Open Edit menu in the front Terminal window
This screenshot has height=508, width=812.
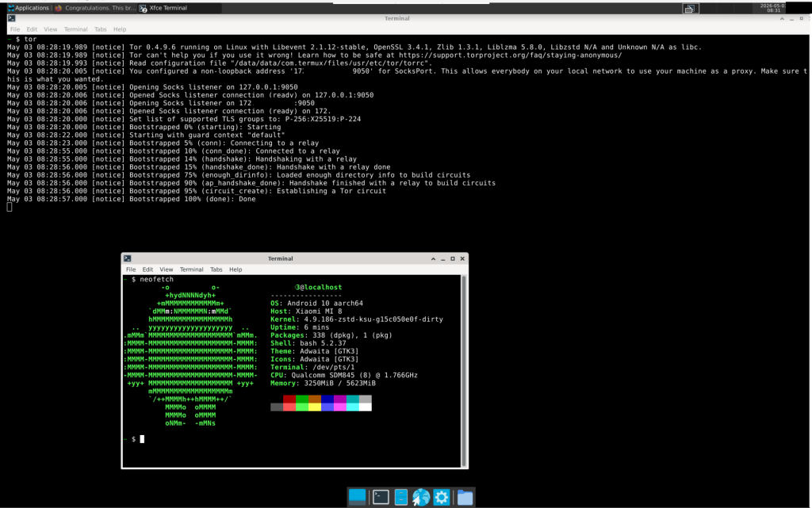click(x=147, y=269)
